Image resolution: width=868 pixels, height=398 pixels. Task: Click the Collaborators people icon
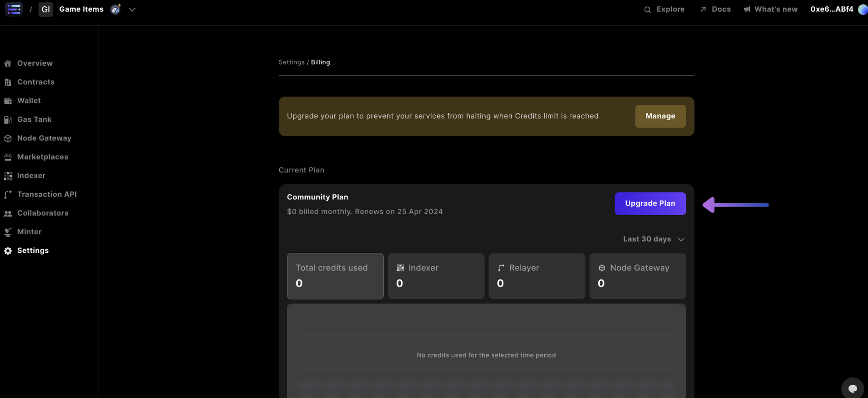(8, 213)
